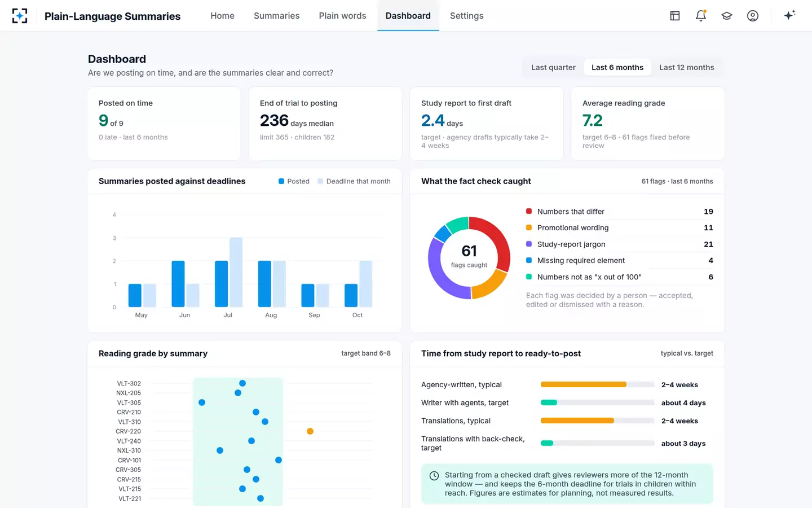Click the Translations, typical progress bar
This screenshot has height=508, width=812.
pyautogui.click(x=598, y=421)
